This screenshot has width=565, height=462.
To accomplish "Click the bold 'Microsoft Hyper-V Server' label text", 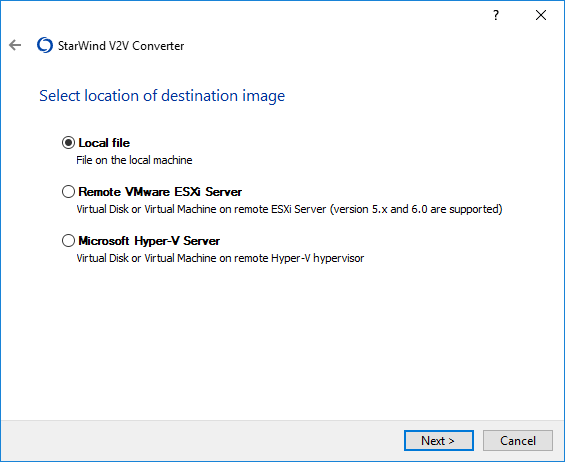I will 149,241.
